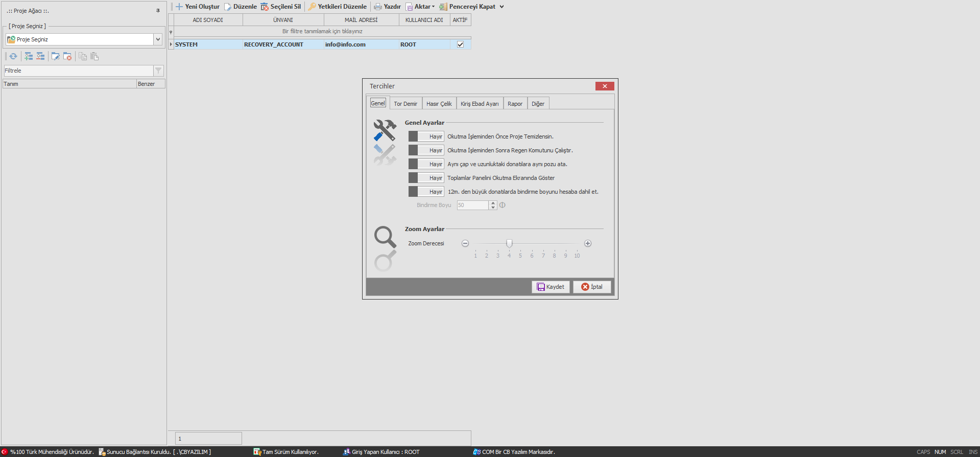Viewport: 980px width, 457px height.
Task: Toggle '12m. den büyük donatılarda bindirme' switch
Action: (x=426, y=192)
